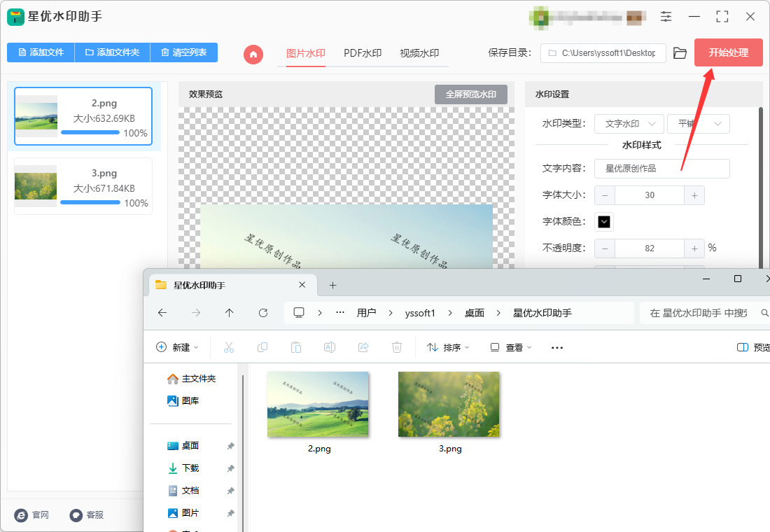This screenshot has width=770, height=532.
Task: Decrease the 不透明度 value with minus
Action: (605, 248)
